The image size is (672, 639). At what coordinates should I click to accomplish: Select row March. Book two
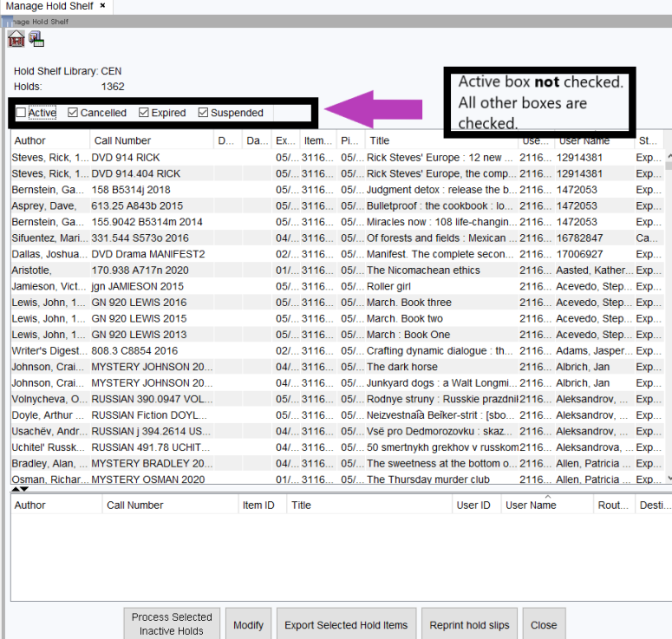(x=337, y=318)
